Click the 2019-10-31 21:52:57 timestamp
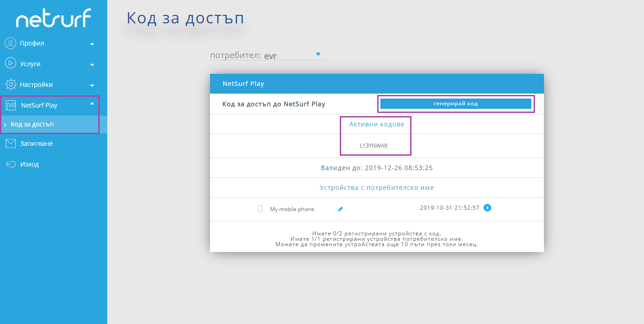The height and width of the screenshot is (324, 644). coord(450,208)
